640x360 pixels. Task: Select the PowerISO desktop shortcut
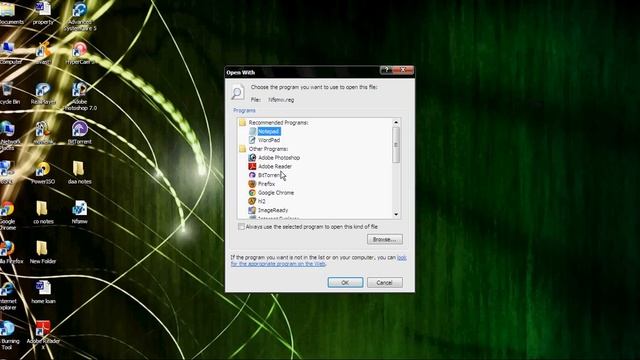[x=43, y=173]
